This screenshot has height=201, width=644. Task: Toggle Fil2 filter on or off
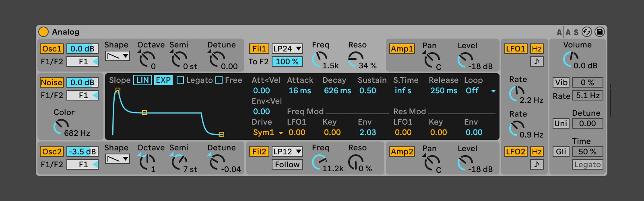click(x=259, y=152)
